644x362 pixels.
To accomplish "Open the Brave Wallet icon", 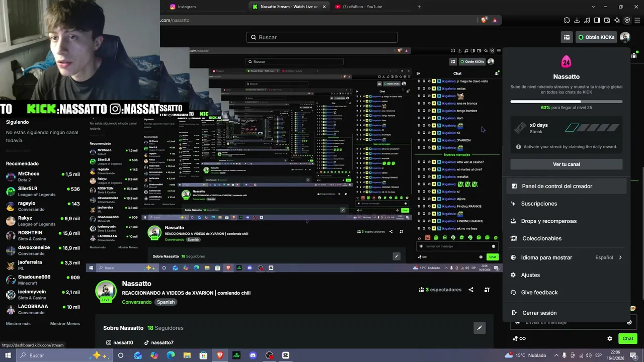I will click(x=607, y=20).
